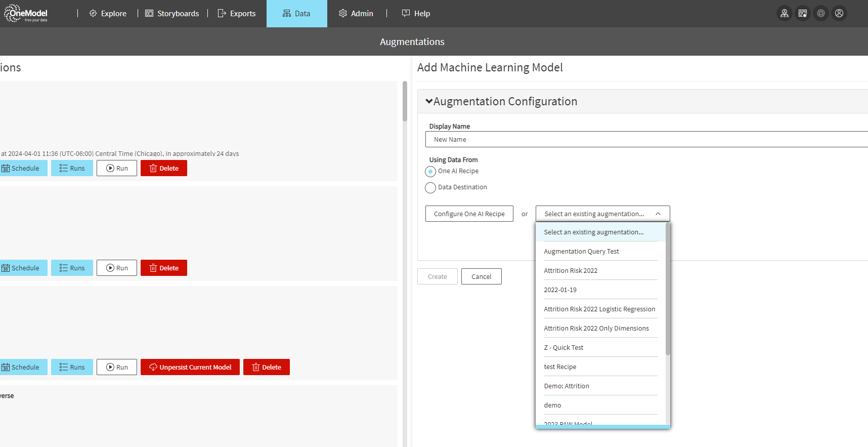Click the OneModel logo

pyautogui.click(x=26, y=13)
